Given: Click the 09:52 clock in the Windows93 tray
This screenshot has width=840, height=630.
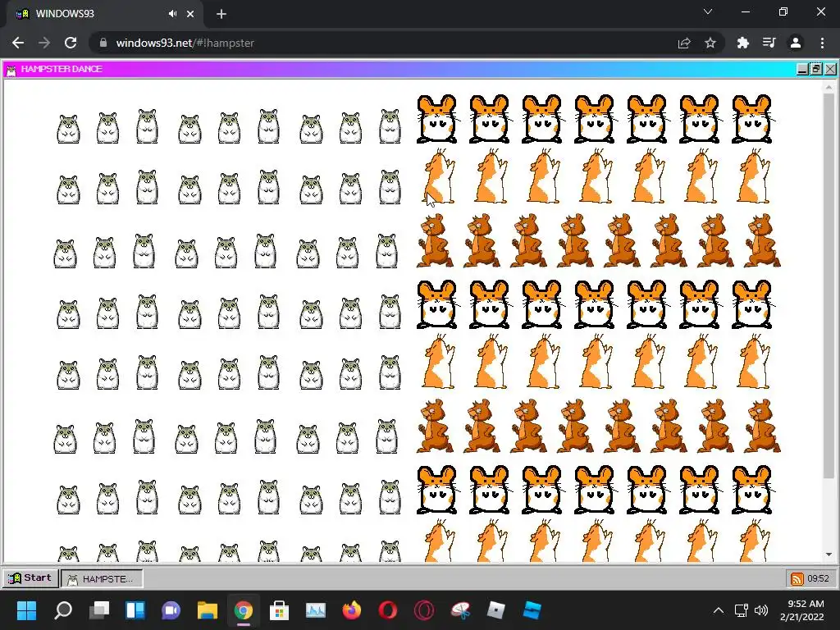Looking at the screenshot, I should click(x=818, y=578).
